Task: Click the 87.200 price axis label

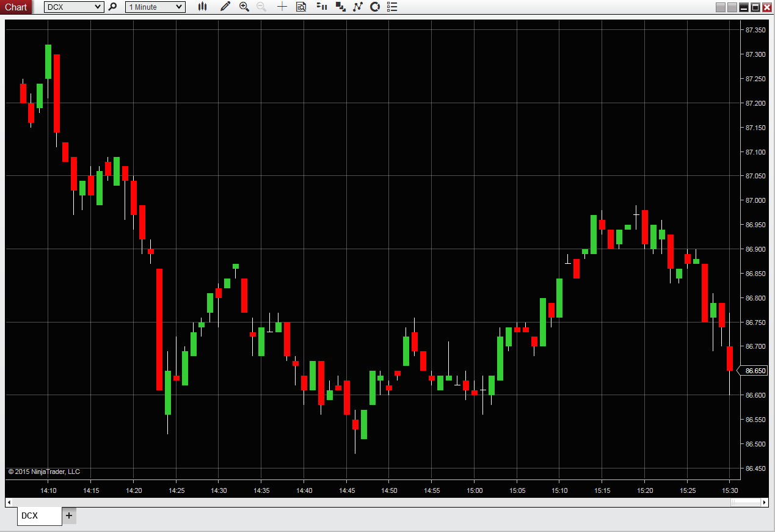Action: (755, 103)
